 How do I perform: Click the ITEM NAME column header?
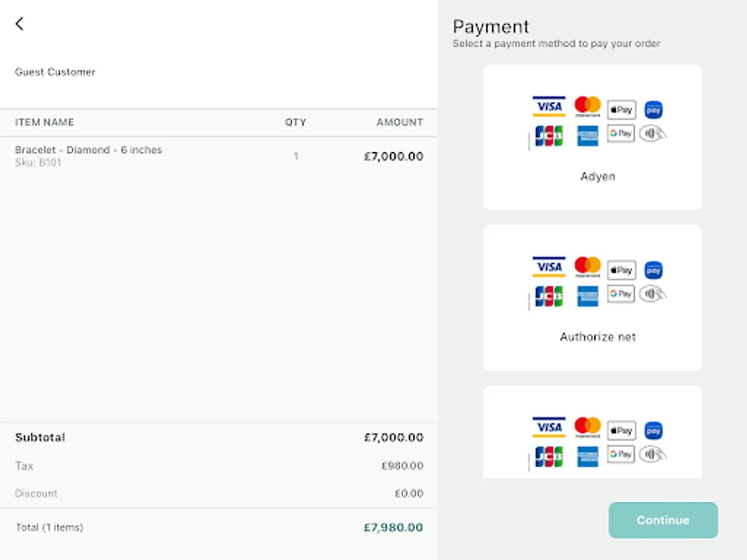tap(44, 123)
